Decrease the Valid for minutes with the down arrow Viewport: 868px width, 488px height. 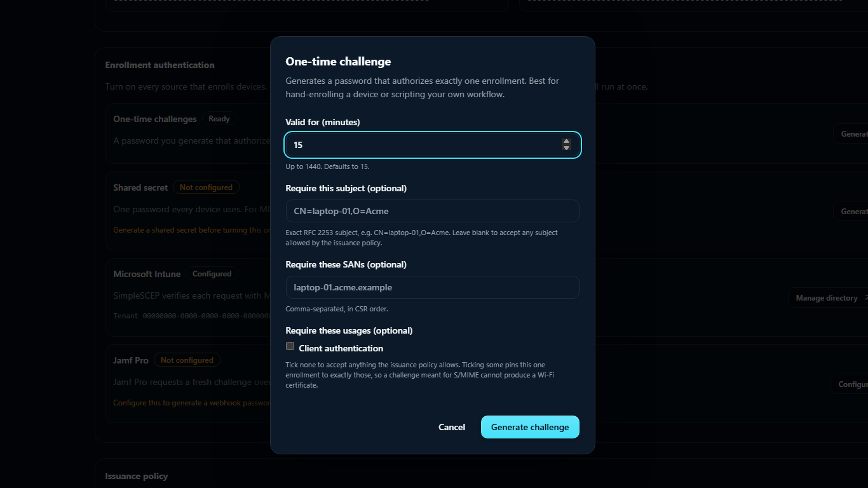566,148
